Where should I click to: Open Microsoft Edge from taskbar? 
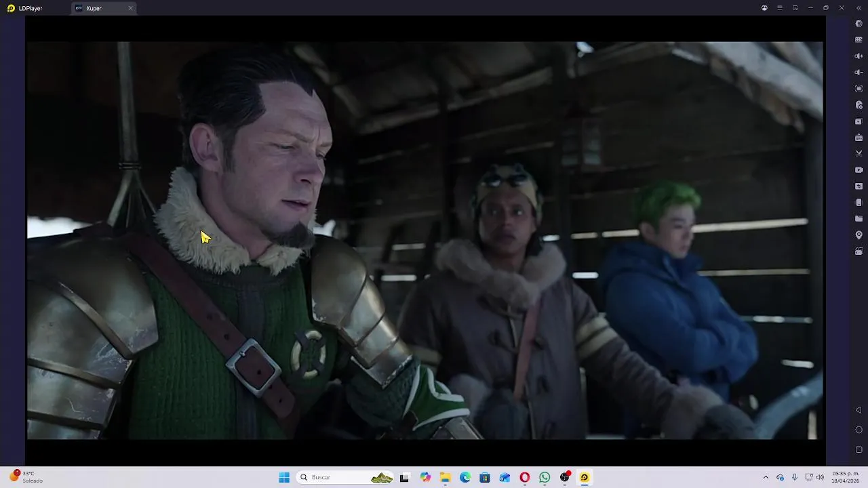point(465,477)
